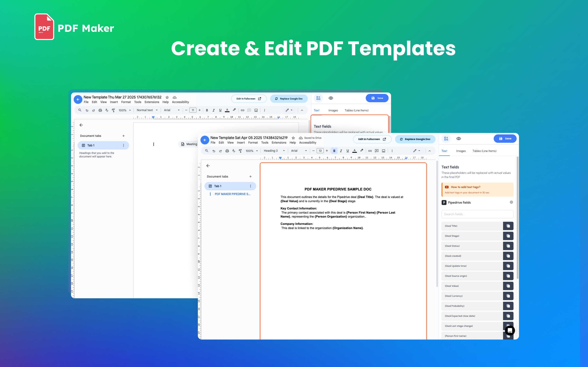Open the Heading 3 style dropdown
This screenshot has height=367, width=588.
pos(274,151)
